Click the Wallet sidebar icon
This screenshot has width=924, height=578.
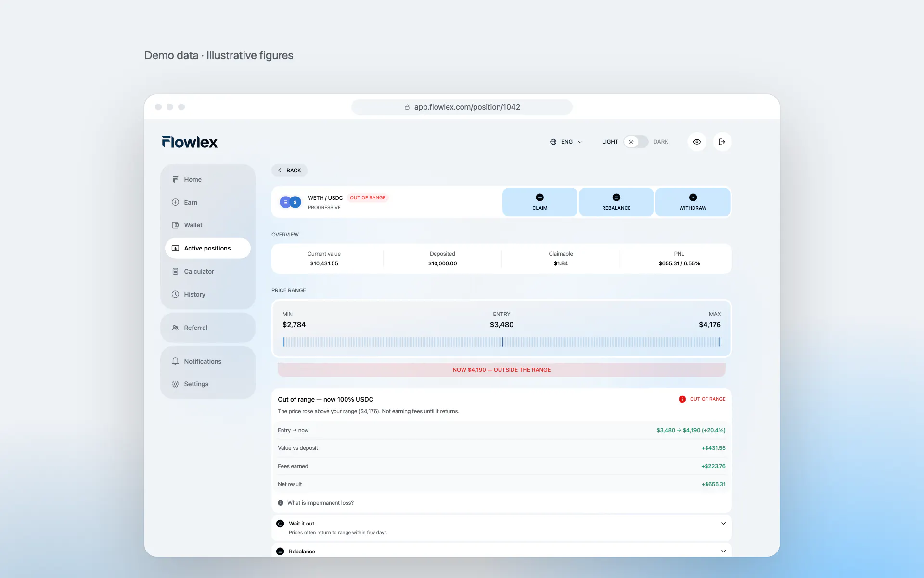click(175, 225)
